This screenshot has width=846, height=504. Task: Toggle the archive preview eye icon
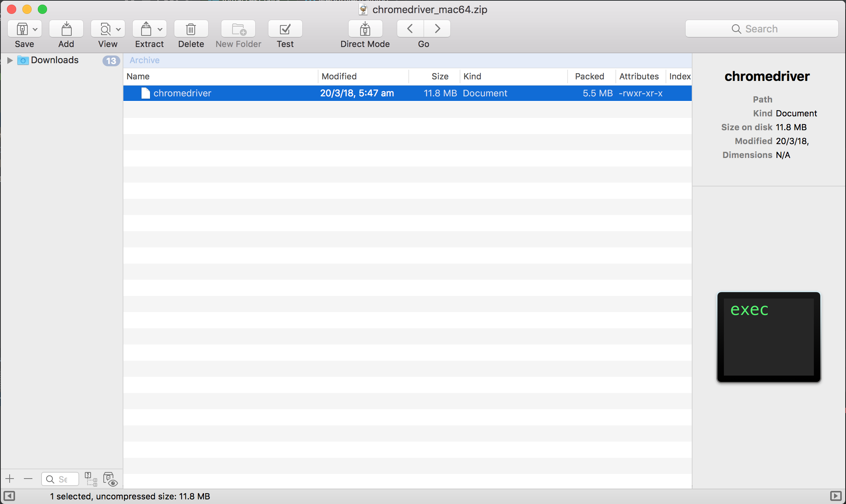pyautogui.click(x=110, y=479)
